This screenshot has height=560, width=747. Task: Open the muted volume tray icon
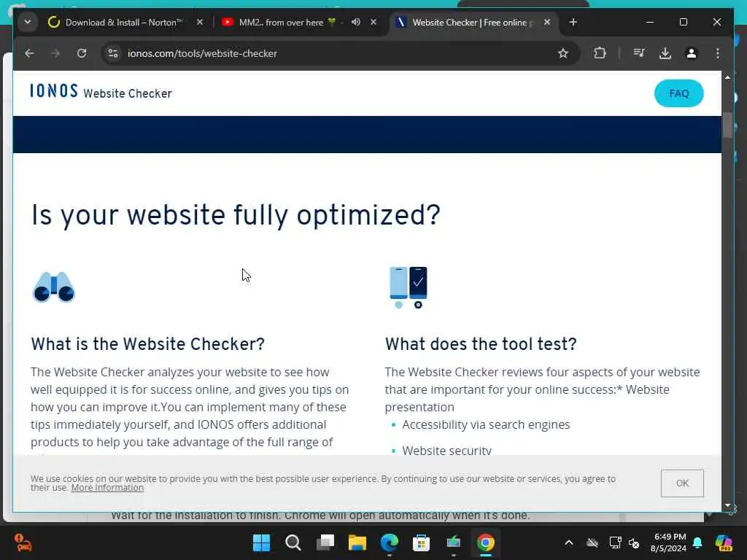point(634,542)
